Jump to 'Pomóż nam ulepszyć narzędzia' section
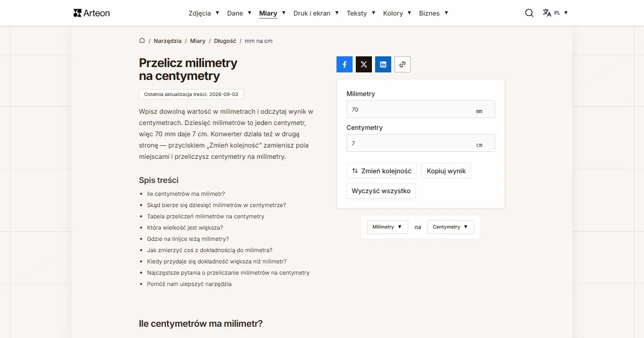The width and height of the screenshot is (644, 338). pyautogui.click(x=189, y=284)
